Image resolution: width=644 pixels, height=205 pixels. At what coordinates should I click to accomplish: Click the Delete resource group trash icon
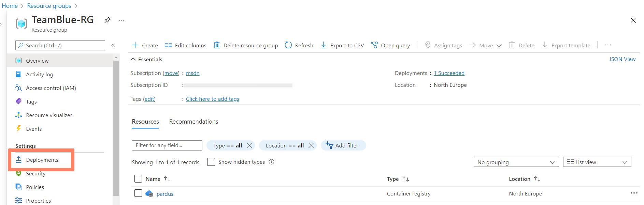[x=217, y=45]
